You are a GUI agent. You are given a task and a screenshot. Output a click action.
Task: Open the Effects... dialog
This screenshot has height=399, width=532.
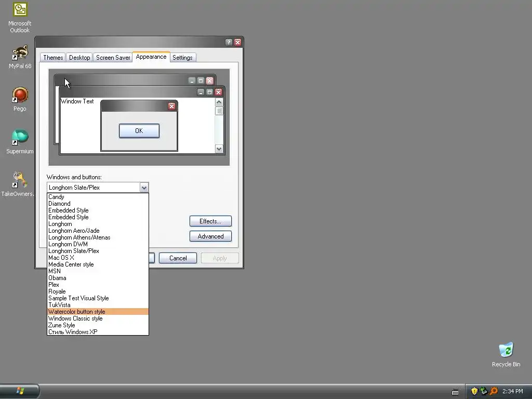point(210,221)
